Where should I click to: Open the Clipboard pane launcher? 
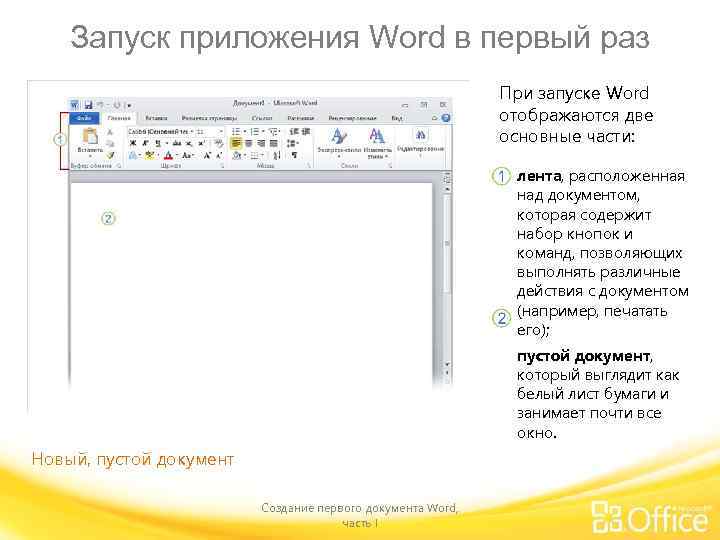click(x=119, y=166)
